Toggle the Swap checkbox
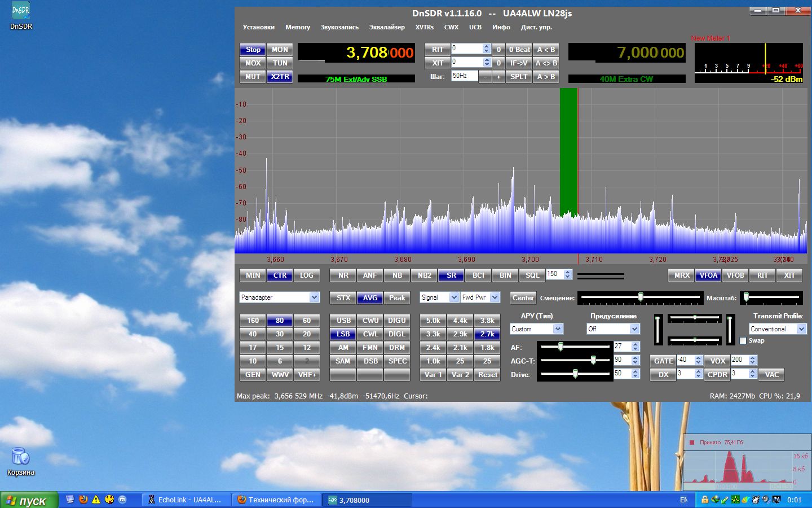This screenshot has width=812, height=508. (743, 341)
